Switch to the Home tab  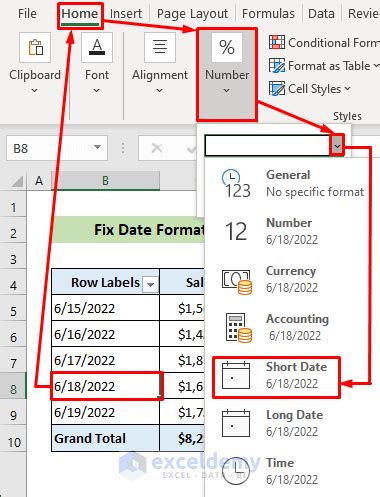tap(80, 14)
